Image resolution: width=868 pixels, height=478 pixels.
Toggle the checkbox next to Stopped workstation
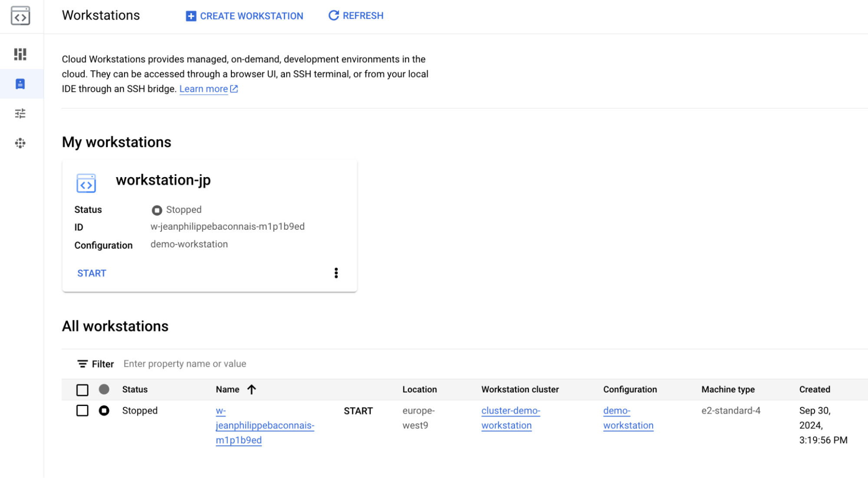click(x=82, y=411)
